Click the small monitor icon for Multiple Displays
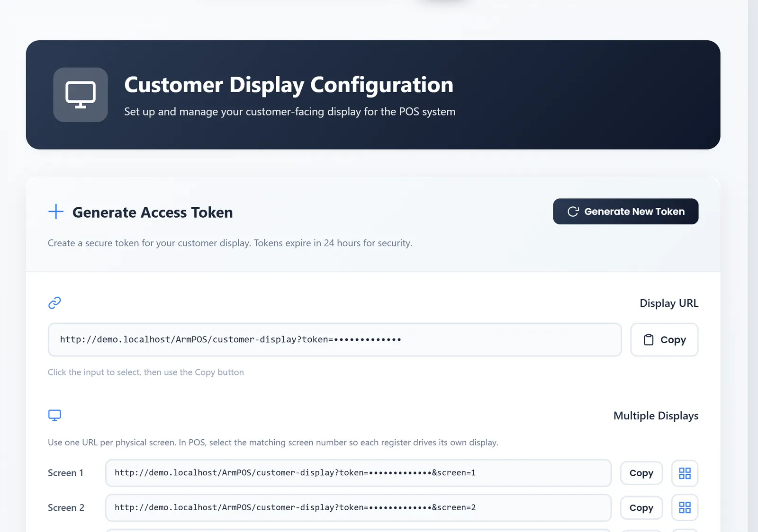 (55, 415)
